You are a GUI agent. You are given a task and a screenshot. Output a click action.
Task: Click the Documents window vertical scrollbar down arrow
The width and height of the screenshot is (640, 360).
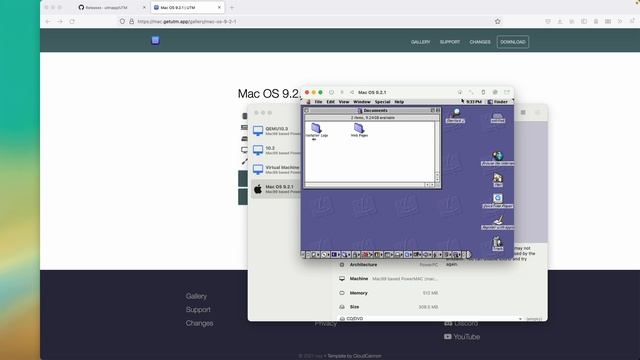tap(437, 179)
